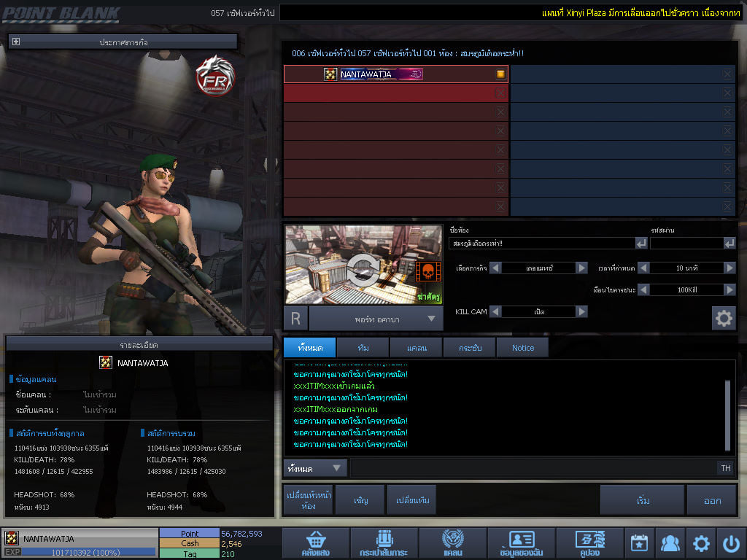Click the ออก leave button
The image size is (747, 560).
pyautogui.click(x=712, y=500)
